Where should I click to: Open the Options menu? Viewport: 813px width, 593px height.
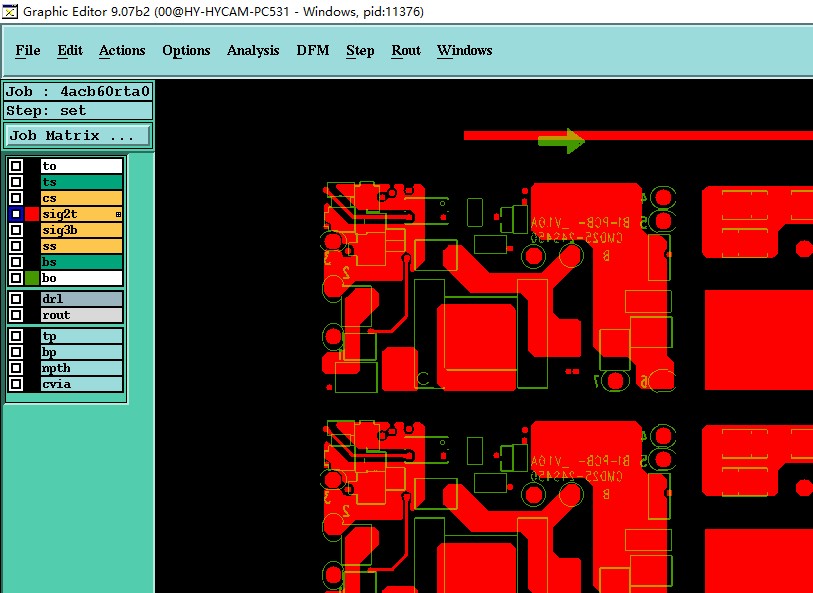tap(186, 50)
